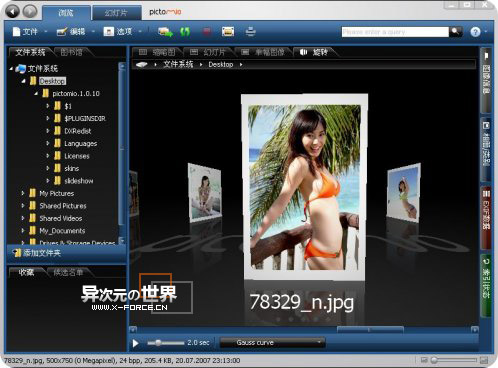Collapse the 文件系统 root tree node
498x368 pixels.
(11, 69)
